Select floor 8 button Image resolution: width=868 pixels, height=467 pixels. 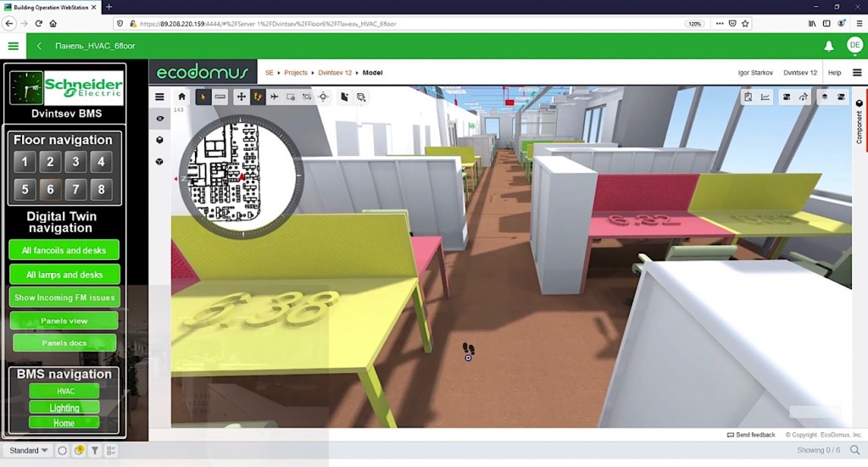[101, 190]
